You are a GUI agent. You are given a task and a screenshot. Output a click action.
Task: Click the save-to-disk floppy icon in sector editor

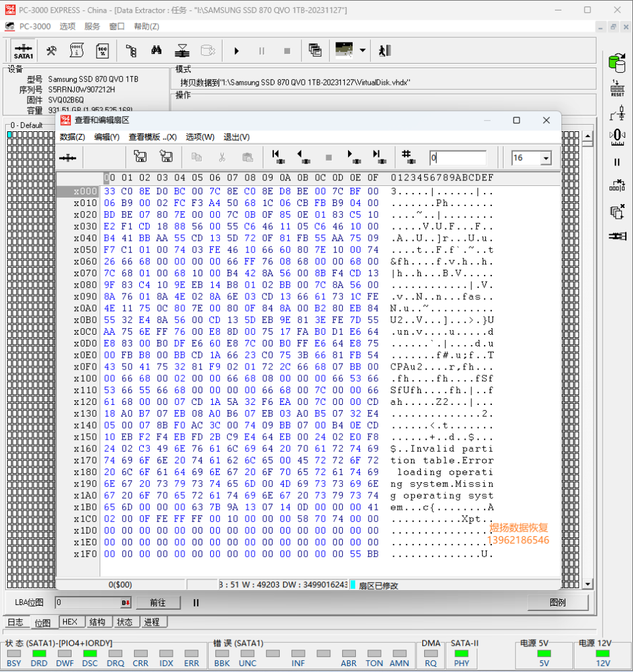[x=166, y=157]
